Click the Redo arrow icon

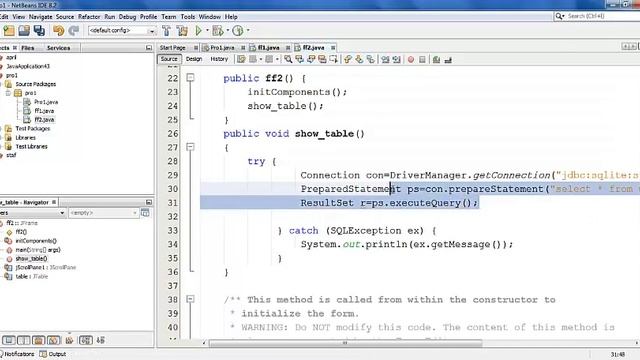tap(74, 31)
